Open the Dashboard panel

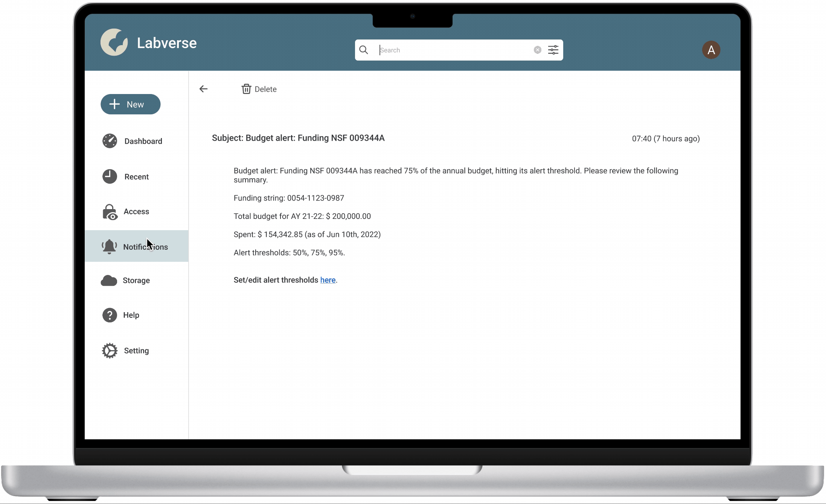[109, 141]
